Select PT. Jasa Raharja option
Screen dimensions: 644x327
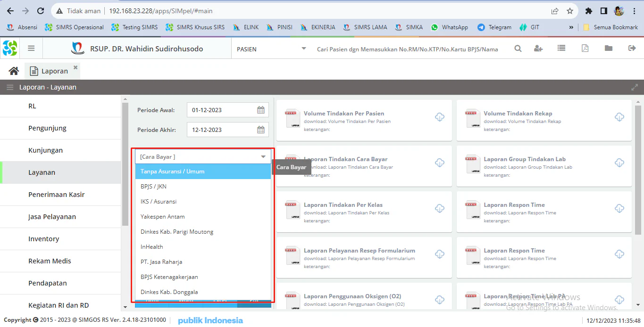pyautogui.click(x=203, y=262)
